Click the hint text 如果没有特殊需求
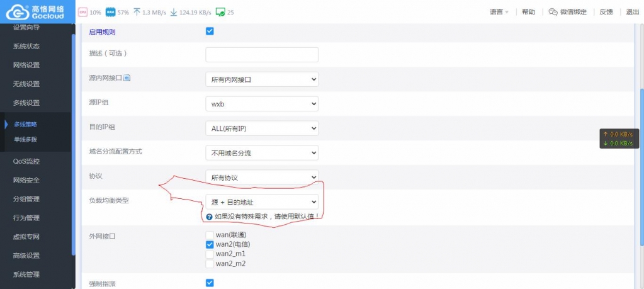 click(266, 217)
